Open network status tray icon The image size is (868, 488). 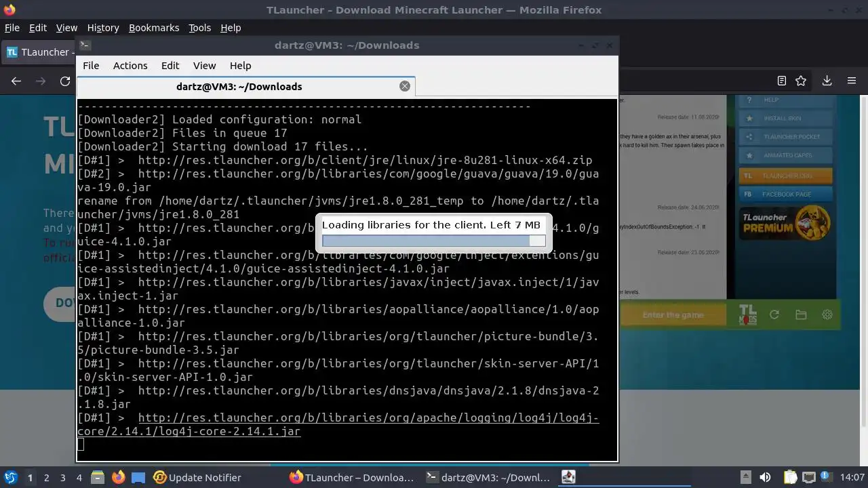coord(808,477)
